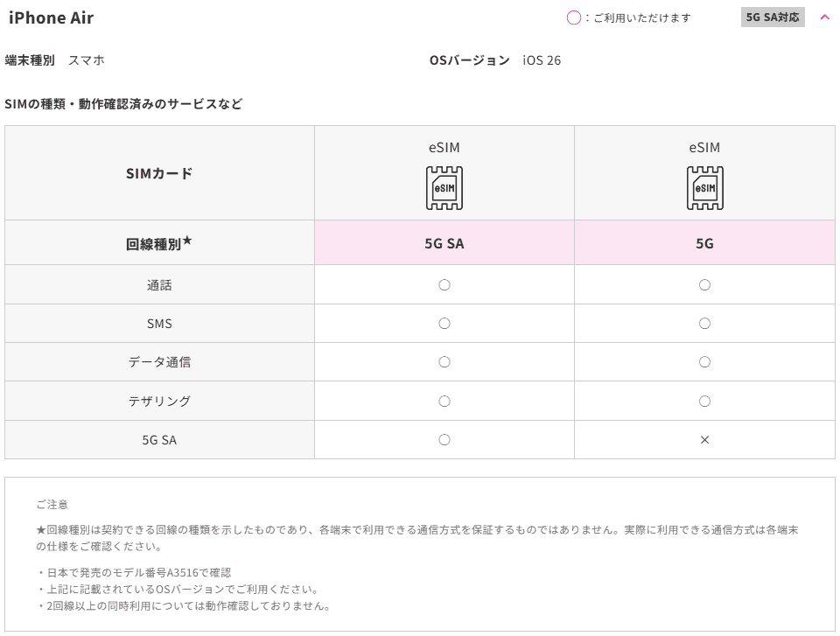Viewport: 840px width, 636px height.
Task: Click the SMS circle mark under 5G
Action: point(704,324)
